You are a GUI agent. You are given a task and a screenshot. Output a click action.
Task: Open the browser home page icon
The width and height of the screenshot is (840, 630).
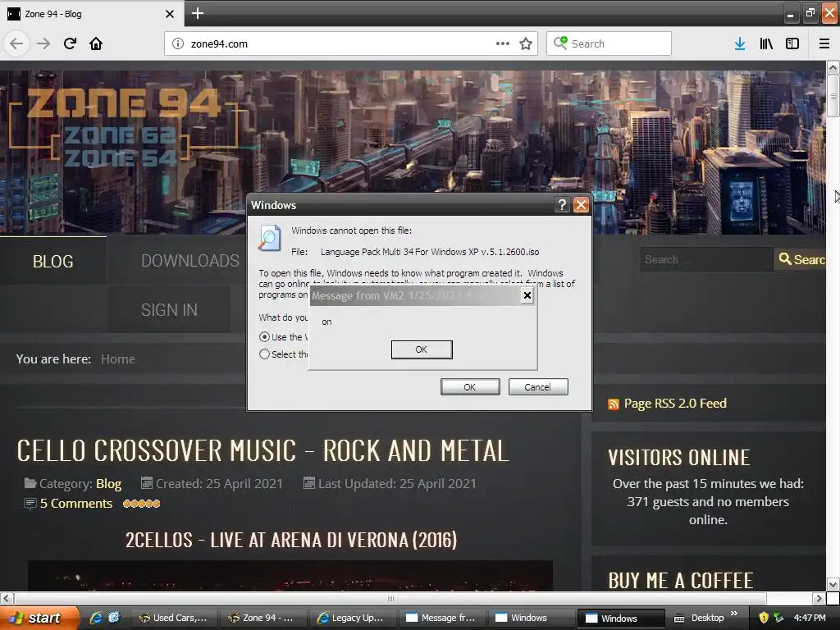tap(96, 43)
